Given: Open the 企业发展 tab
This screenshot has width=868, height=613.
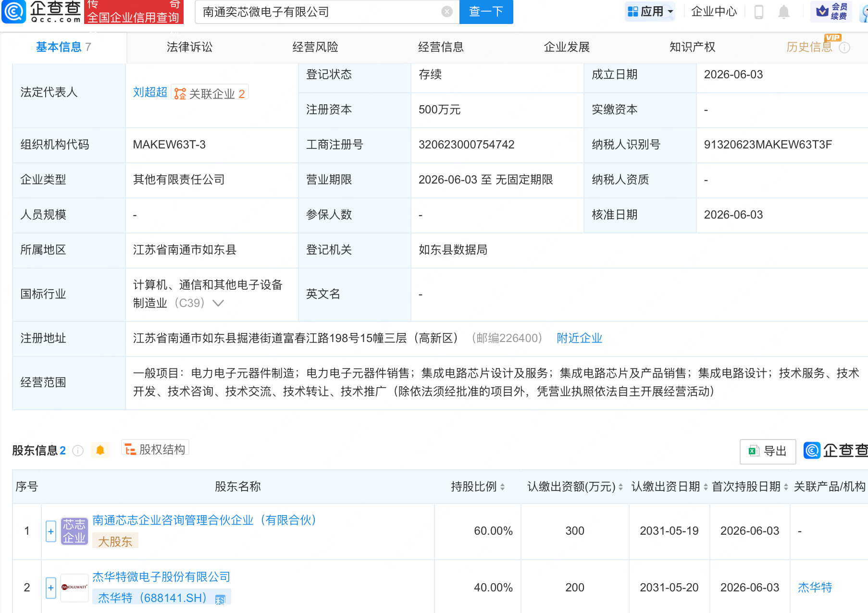Looking at the screenshot, I should [567, 47].
